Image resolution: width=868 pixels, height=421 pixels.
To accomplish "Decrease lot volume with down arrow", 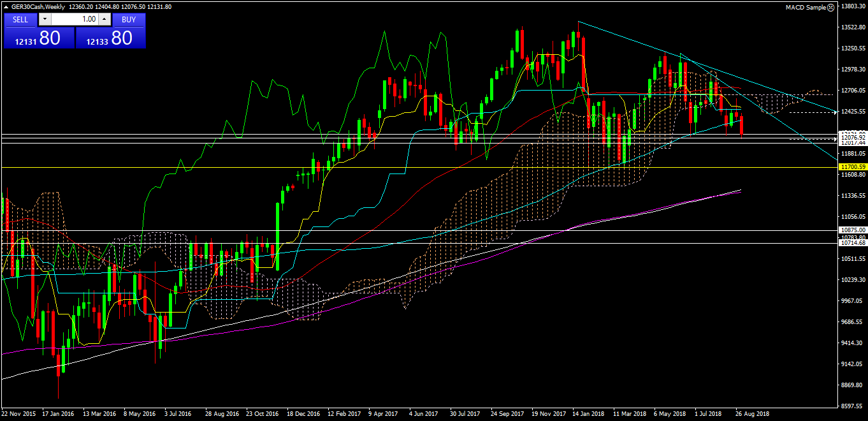I will pos(45,19).
